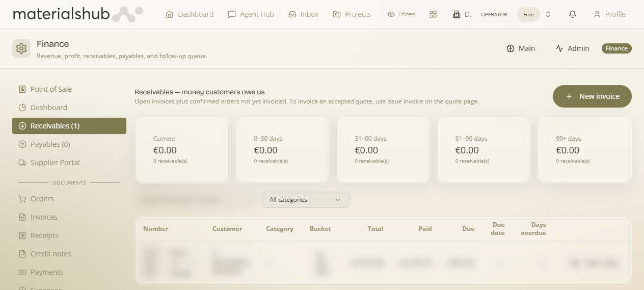This screenshot has height=290, width=644.
Task: Open Payments in sidebar
Action: coord(69,272)
